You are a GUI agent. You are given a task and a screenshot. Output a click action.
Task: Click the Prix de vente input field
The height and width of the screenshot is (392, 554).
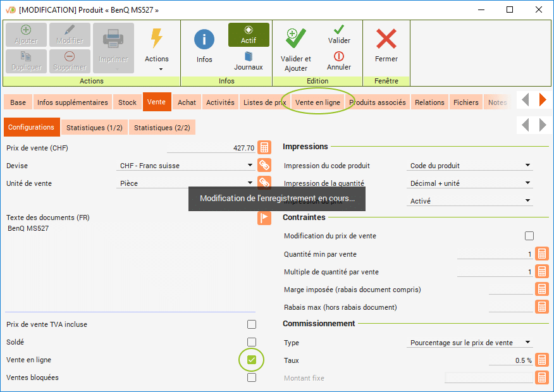211,148
